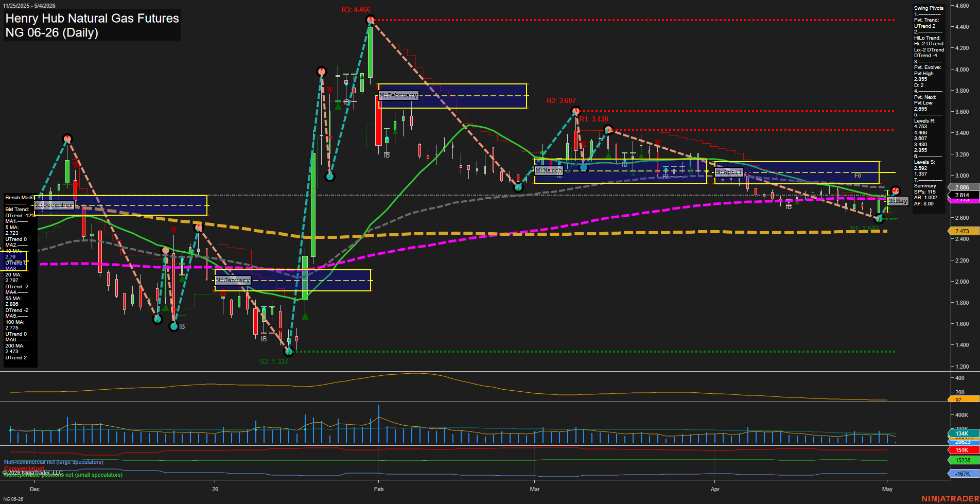Click the 5 MA: 2.723 entry
This screenshot has height=504, width=980.
(x=12, y=230)
